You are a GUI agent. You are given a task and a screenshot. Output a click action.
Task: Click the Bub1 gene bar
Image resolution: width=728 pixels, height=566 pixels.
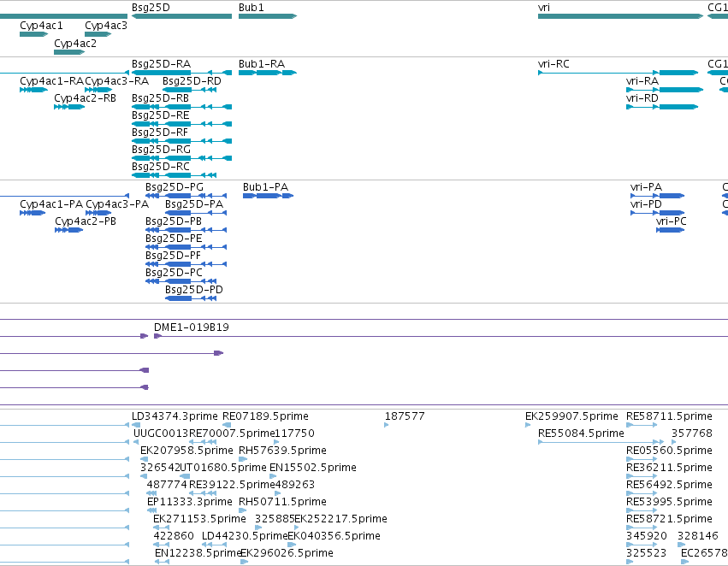[x=268, y=16]
